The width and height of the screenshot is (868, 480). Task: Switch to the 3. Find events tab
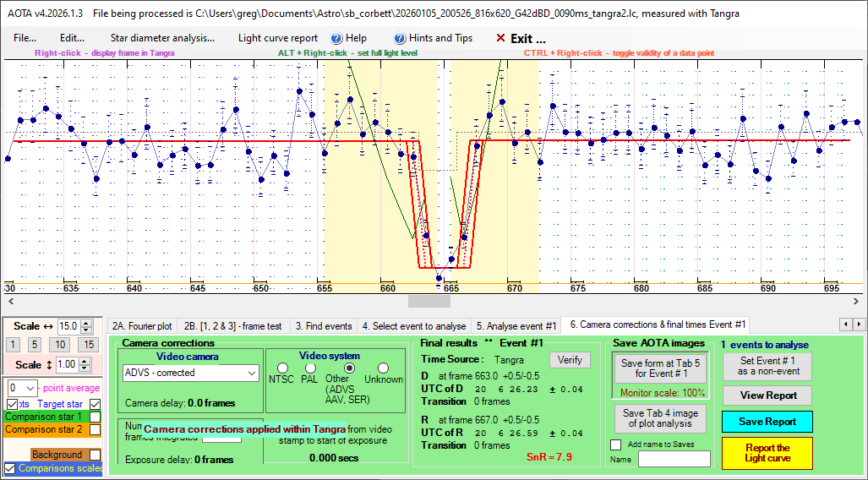323,325
